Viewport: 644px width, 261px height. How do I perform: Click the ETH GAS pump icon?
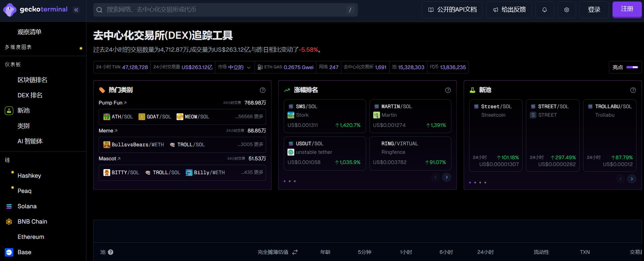(x=260, y=67)
